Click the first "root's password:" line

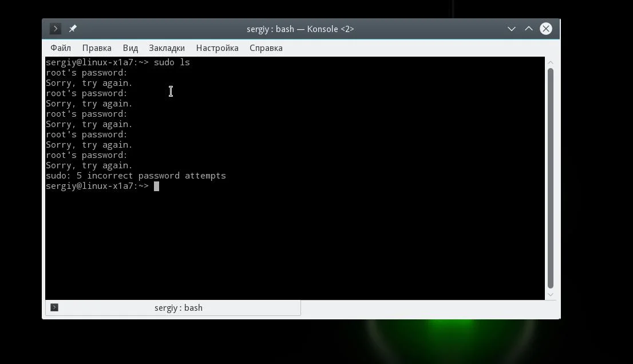[x=86, y=73]
